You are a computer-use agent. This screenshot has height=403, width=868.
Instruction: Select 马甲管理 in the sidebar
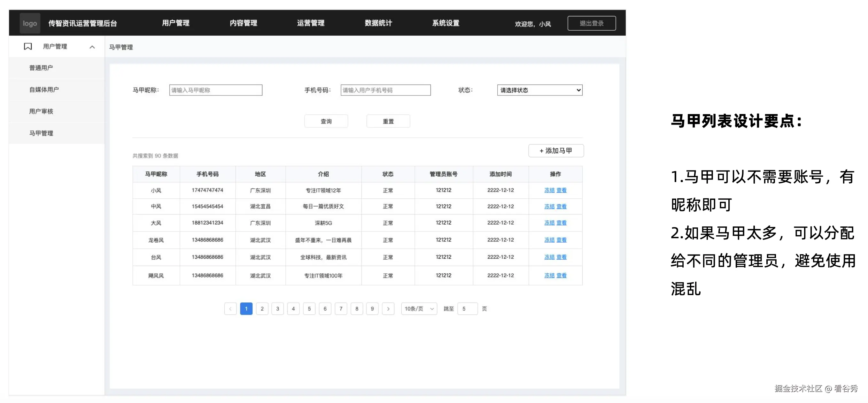coord(41,133)
